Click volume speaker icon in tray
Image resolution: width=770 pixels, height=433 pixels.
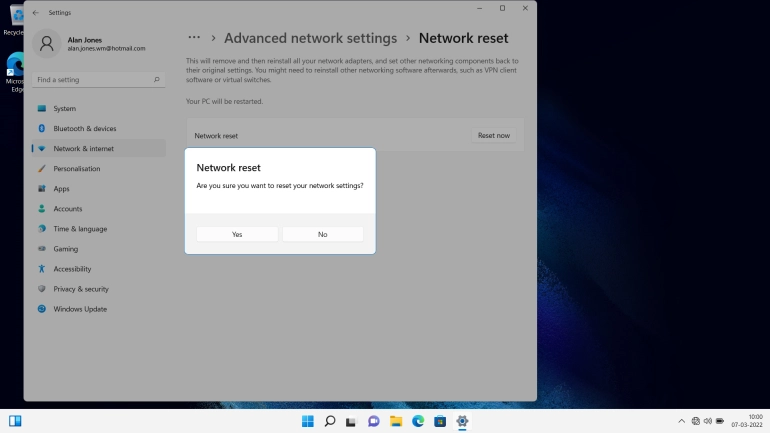(708, 421)
